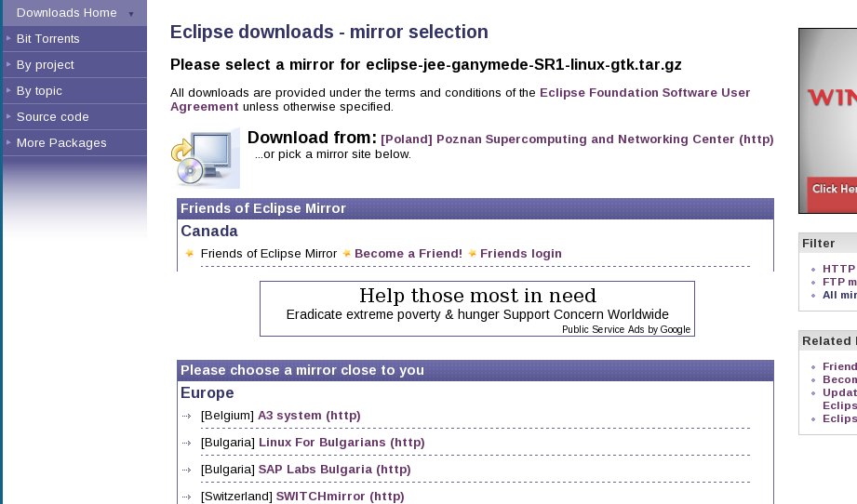
Task: Choose the SWITCHmirror (http) Switzerland mirror
Action: (340, 497)
